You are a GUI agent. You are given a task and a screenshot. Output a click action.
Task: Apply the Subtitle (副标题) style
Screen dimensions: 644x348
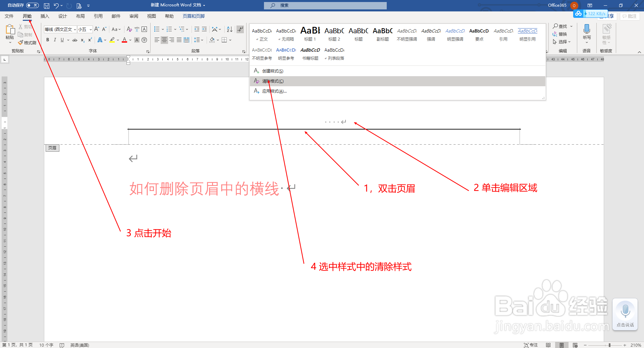[x=383, y=34]
